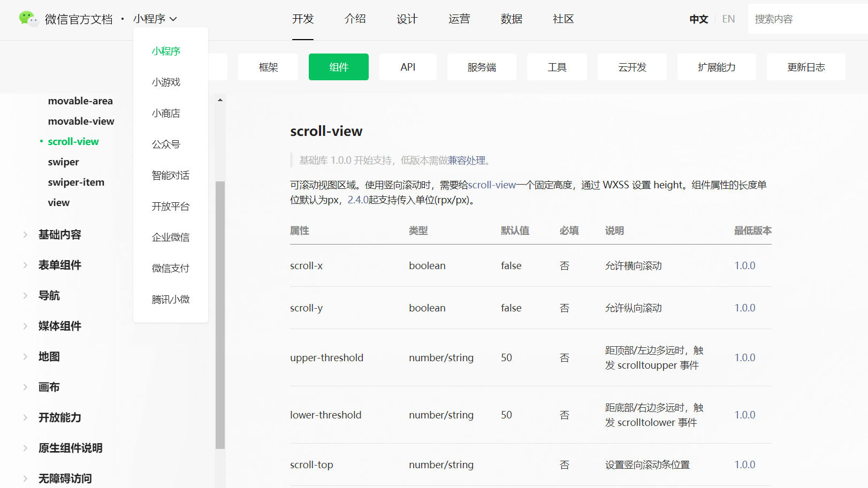Follow the scroll-view inline link
Screen dimensions: 868x488
[x=492, y=185]
